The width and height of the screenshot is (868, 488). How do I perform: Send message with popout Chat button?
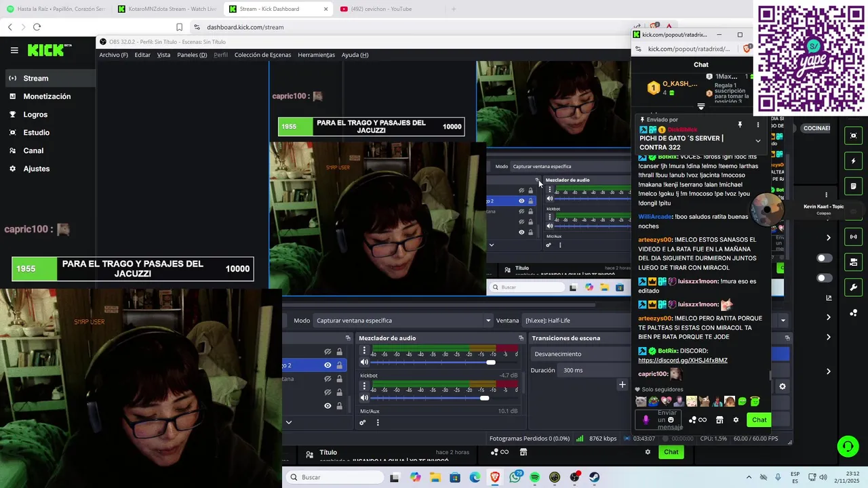(759, 420)
